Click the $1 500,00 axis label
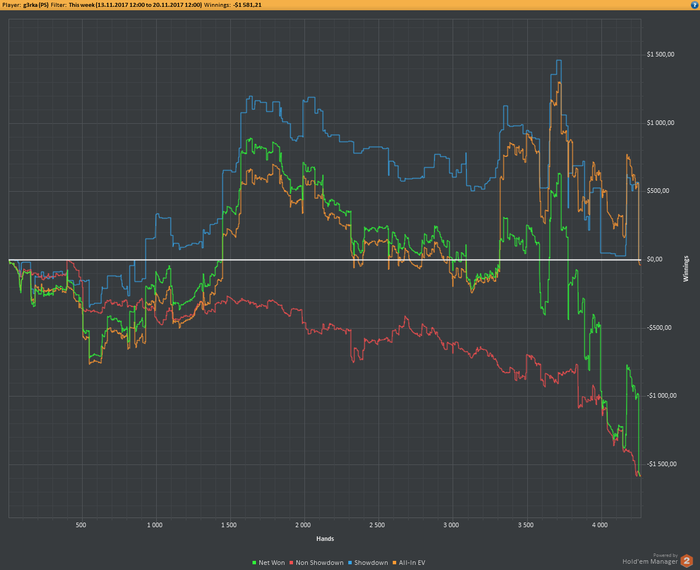Screen dimensions: 700x570 tap(660, 54)
